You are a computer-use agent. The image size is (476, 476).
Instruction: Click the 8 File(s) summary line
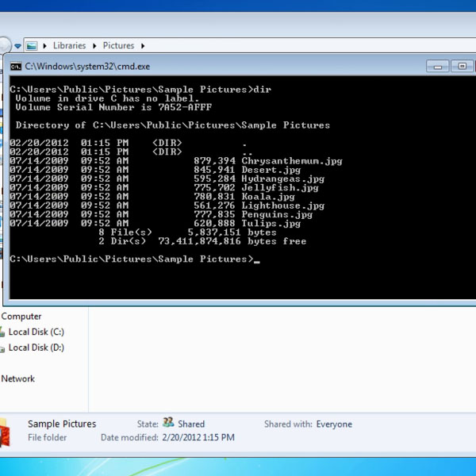[x=187, y=232]
